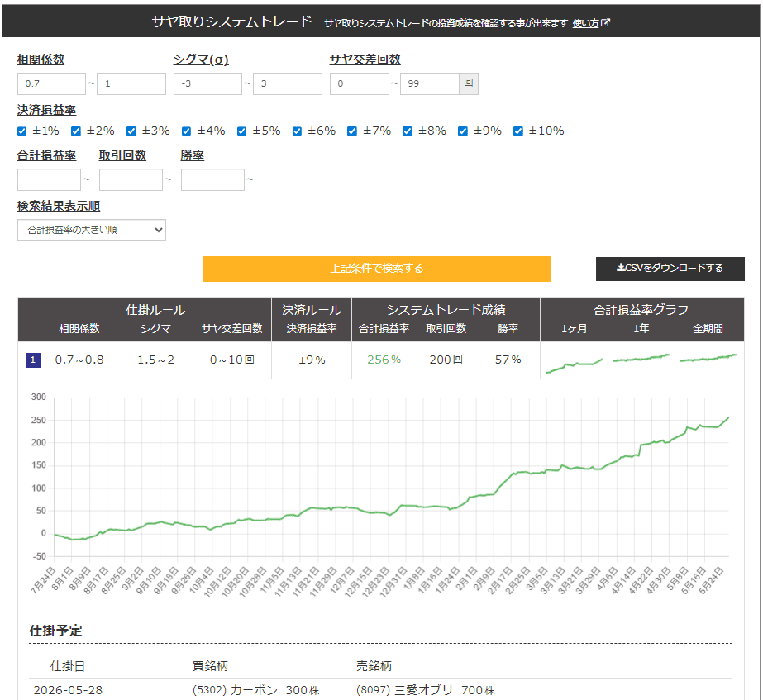This screenshot has width=763, height=700.
Task: Click the 勝率 filter heading link
Action: (193, 155)
